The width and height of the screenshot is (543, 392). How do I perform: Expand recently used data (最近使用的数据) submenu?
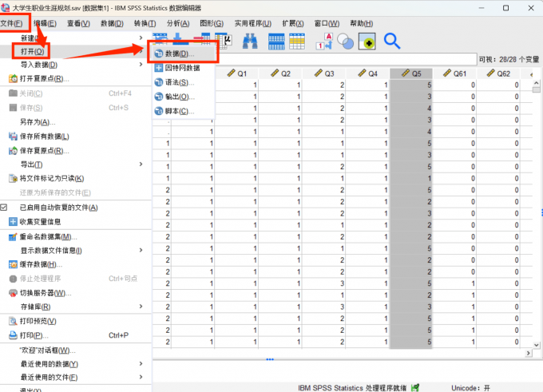[x=48, y=364]
